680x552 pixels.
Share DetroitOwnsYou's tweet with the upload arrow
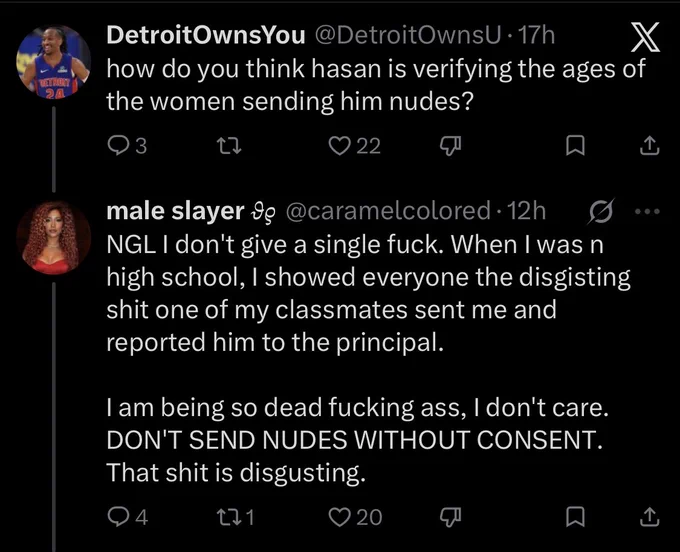coord(650,146)
